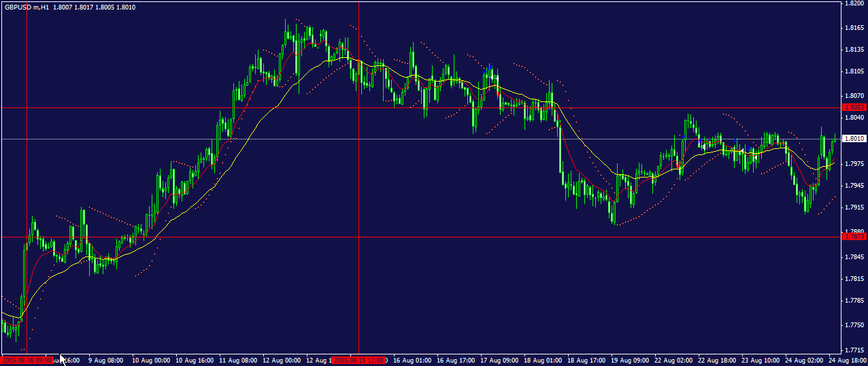
Task: Click the 23 Aug 10:00 time label
Action: pyautogui.click(x=761, y=359)
